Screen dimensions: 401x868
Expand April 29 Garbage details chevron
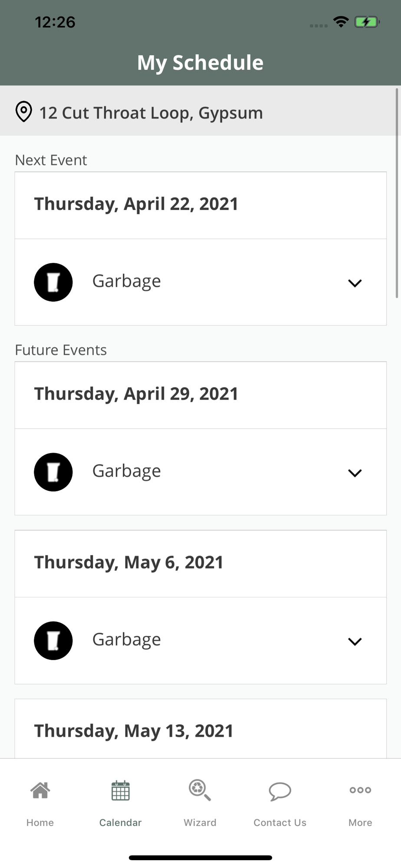pos(355,473)
